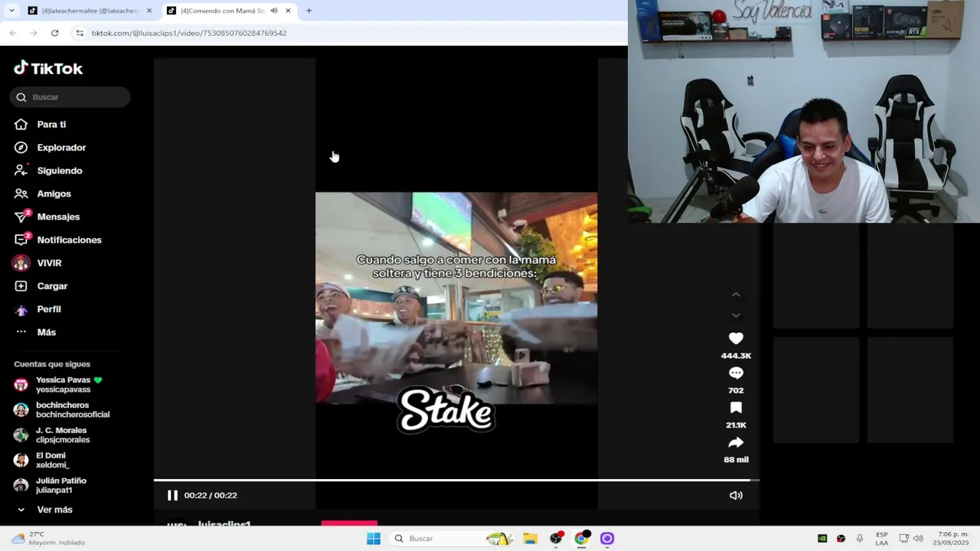The width and height of the screenshot is (980, 551).
Task: Open Yessica Pavas account
Action: 65,384
